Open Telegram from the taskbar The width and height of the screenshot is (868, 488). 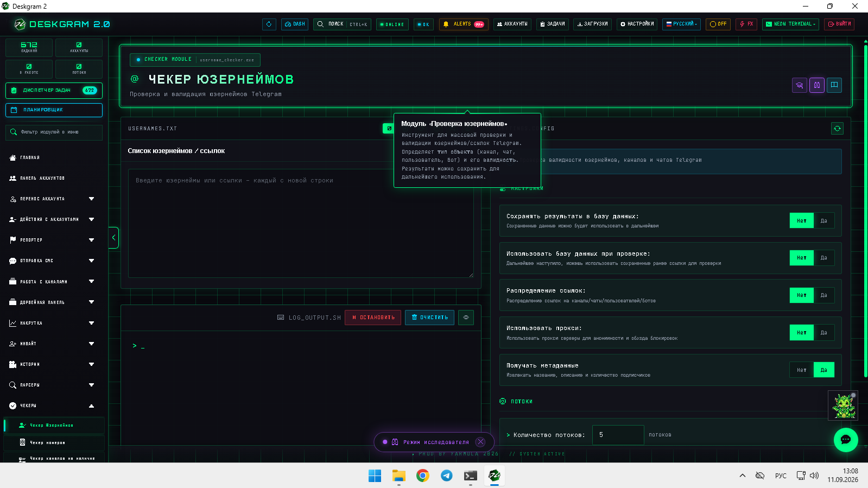pos(447,476)
